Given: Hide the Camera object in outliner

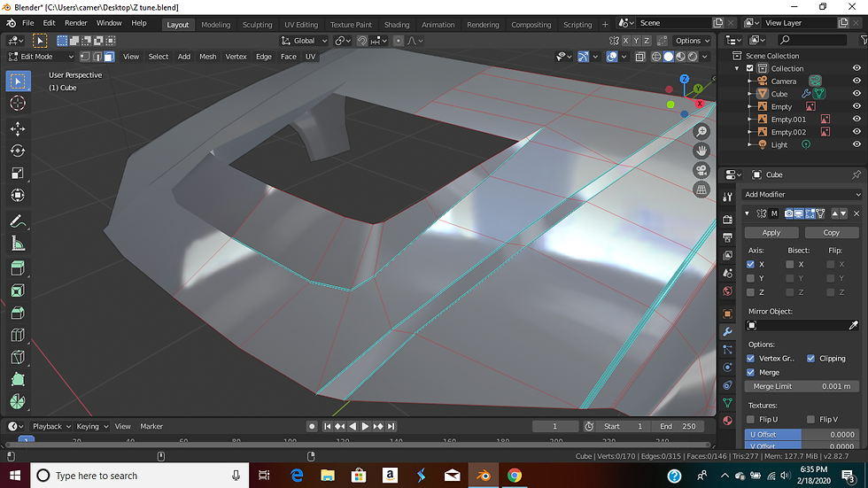Looking at the screenshot, I should (856, 81).
